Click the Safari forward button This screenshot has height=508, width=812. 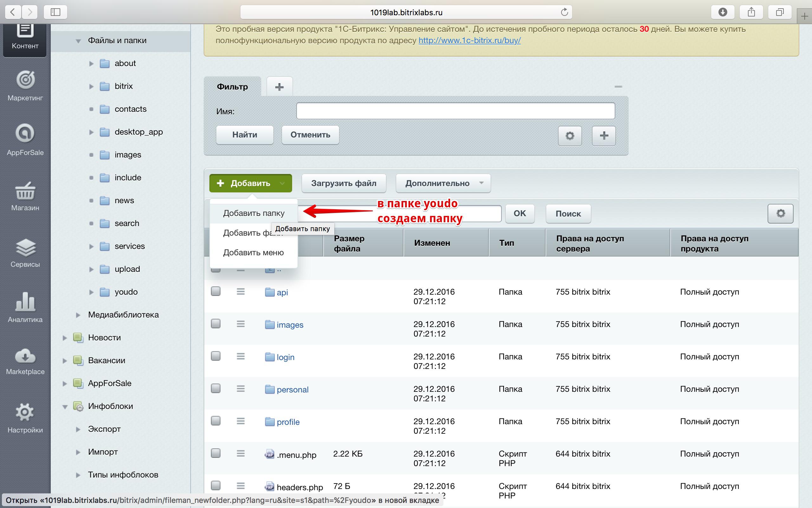click(x=30, y=12)
